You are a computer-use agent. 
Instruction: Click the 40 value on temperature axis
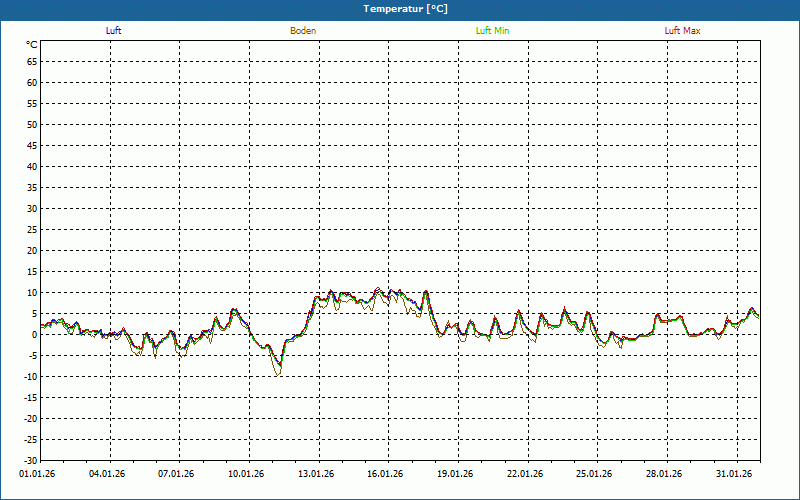tap(32, 167)
